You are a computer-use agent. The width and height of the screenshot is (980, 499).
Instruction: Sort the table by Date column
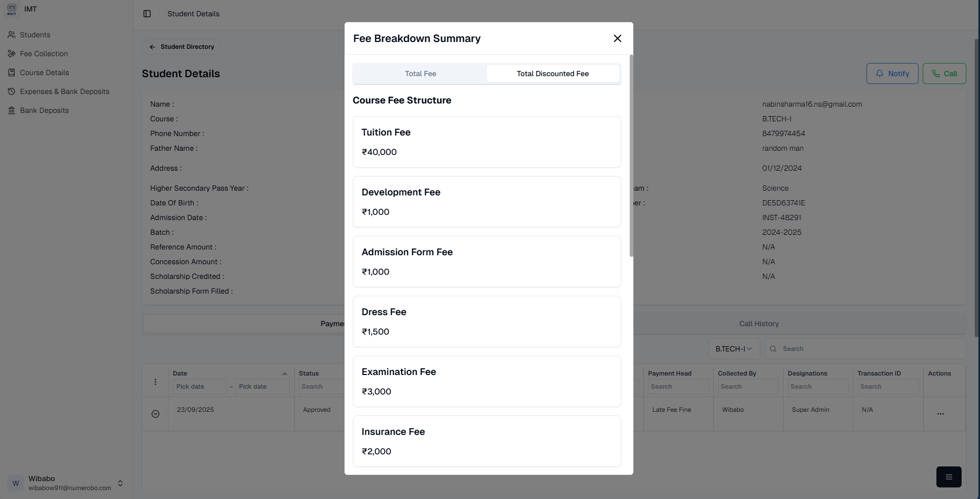click(284, 373)
